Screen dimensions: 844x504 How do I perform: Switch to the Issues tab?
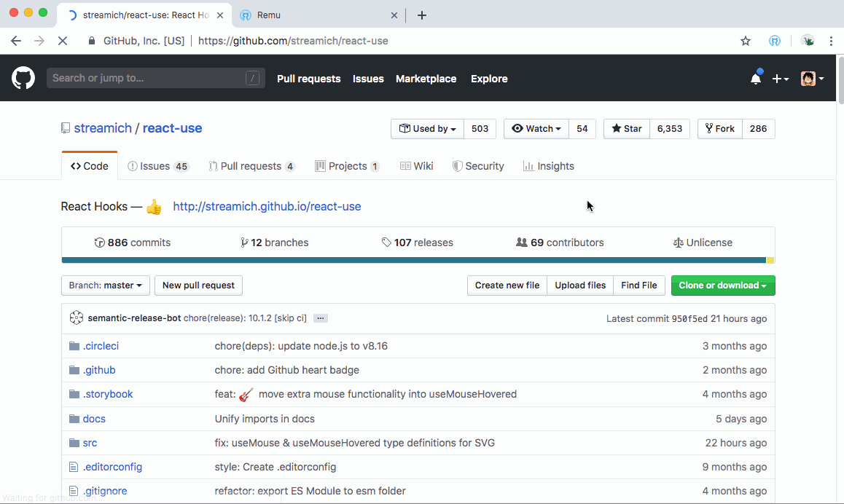tap(157, 166)
